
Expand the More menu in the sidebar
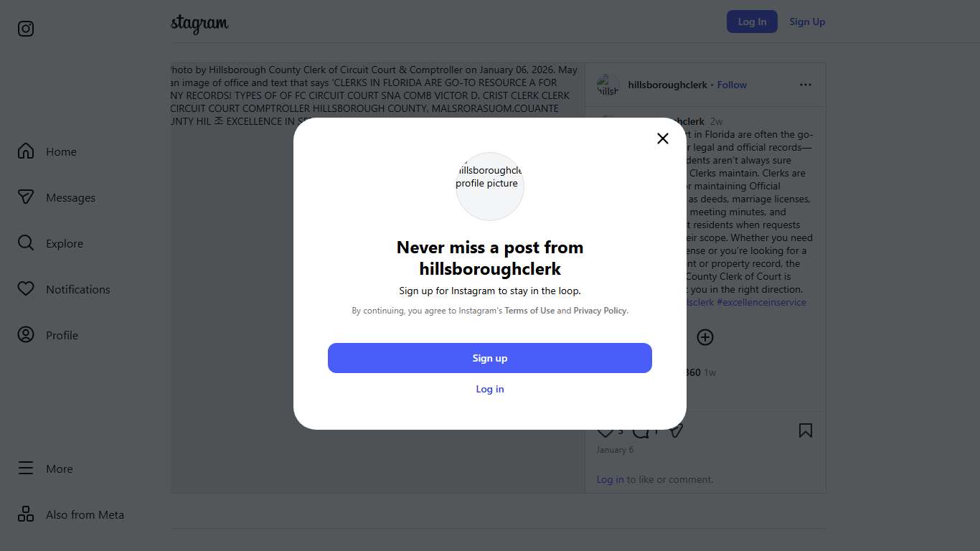tap(45, 468)
